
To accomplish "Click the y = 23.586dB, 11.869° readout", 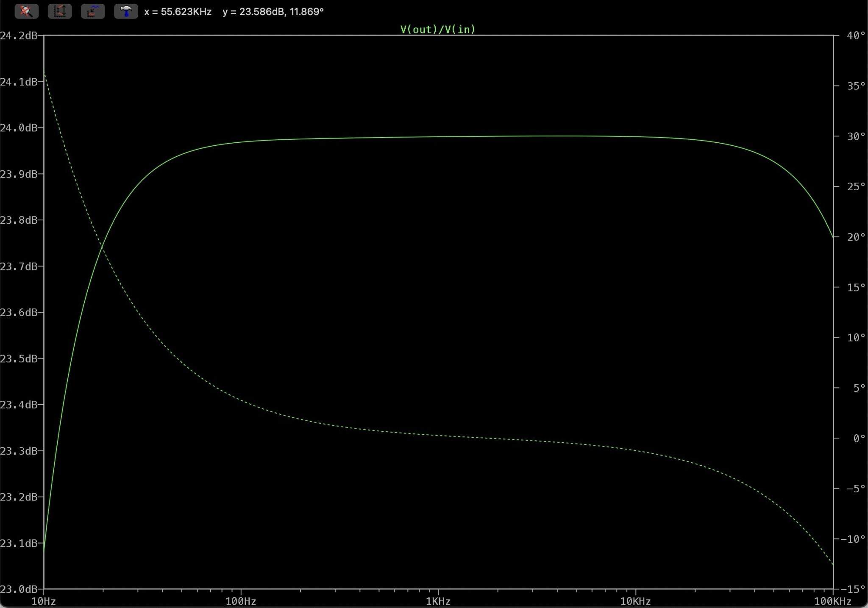I will [273, 12].
